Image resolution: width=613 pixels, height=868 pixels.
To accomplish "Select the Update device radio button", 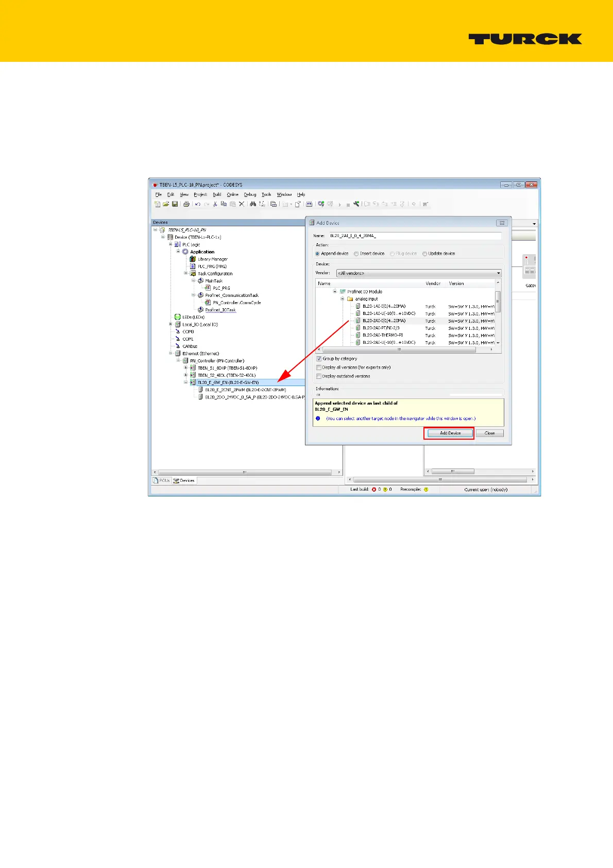I will pos(425,254).
